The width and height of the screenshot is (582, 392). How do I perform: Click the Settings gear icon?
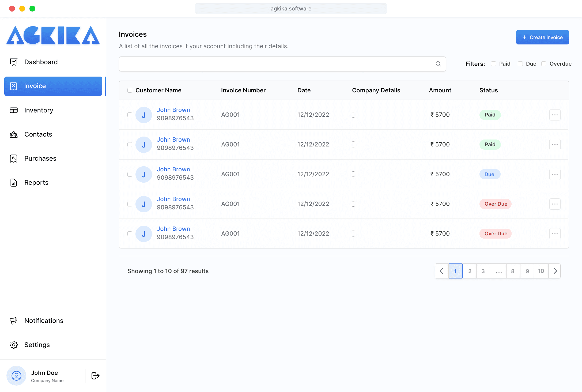(x=14, y=345)
